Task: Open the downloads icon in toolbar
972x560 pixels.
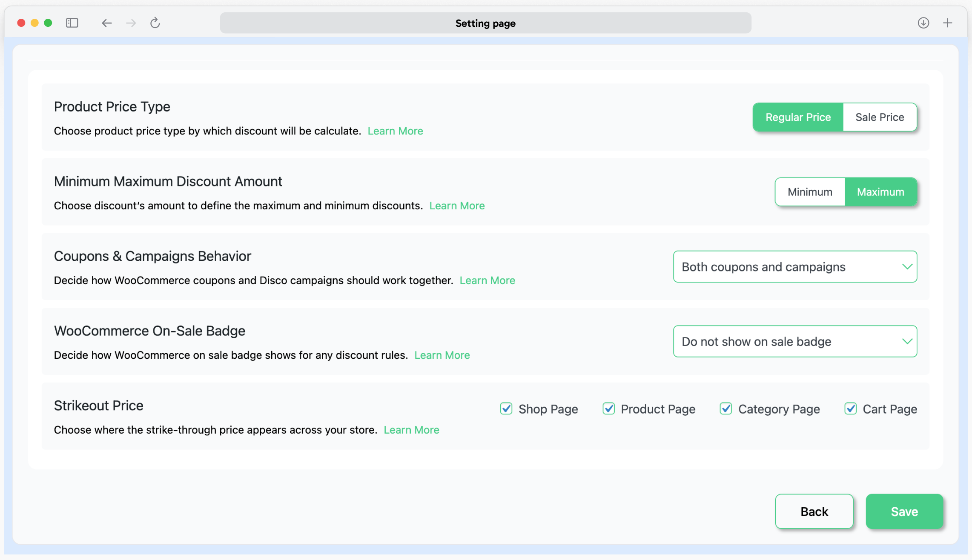Action: [x=923, y=23]
